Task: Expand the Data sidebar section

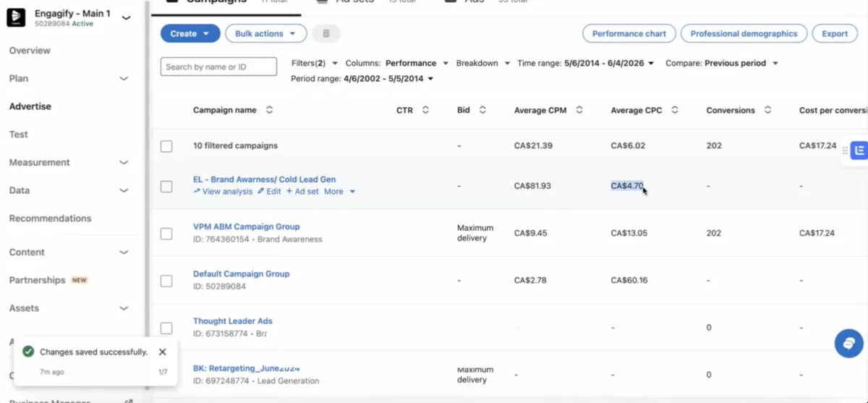Action: (x=124, y=191)
